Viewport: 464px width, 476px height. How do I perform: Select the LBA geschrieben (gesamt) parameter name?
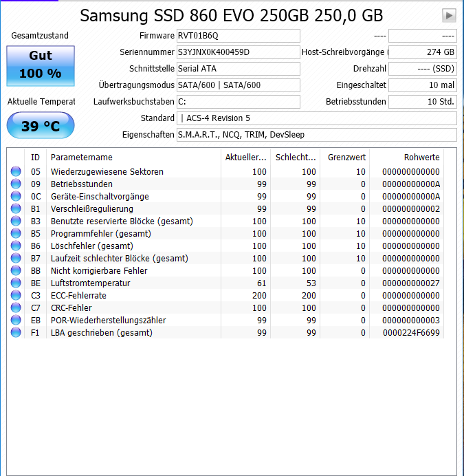click(102, 333)
